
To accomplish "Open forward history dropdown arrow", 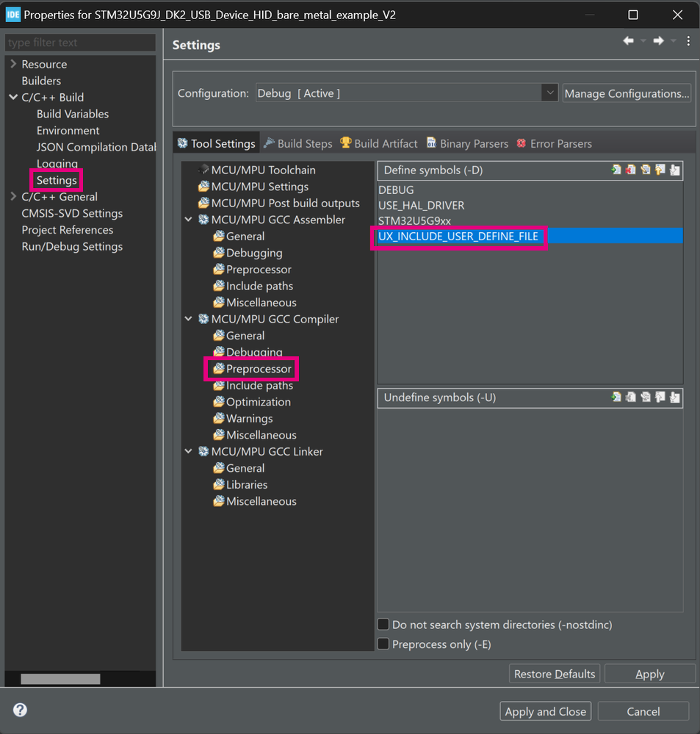I will coord(674,41).
